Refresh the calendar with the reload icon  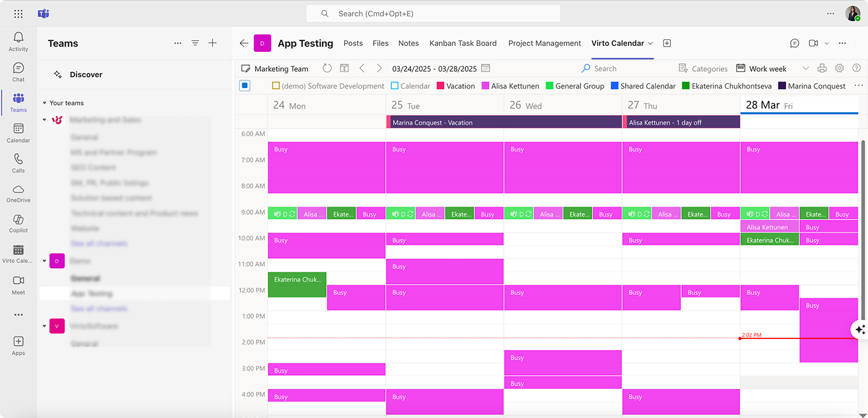(327, 68)
